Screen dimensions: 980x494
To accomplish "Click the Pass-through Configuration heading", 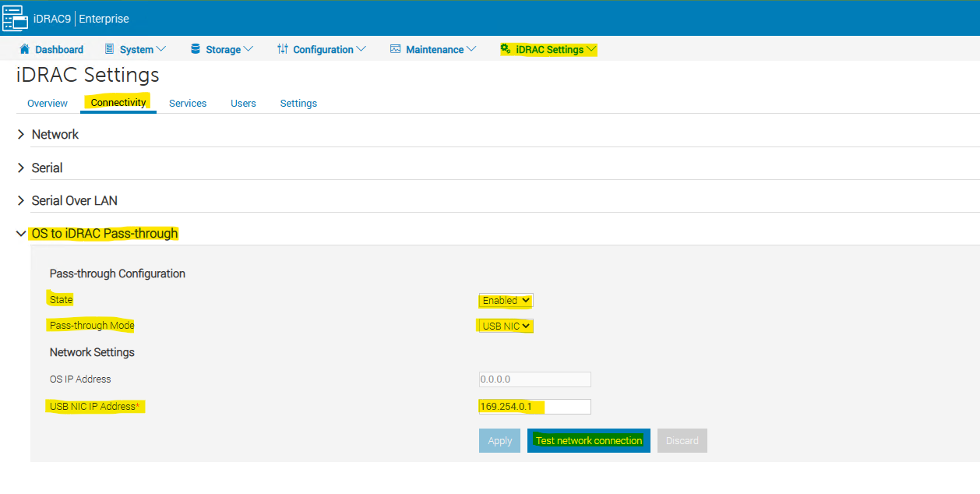I will point(118,273).
